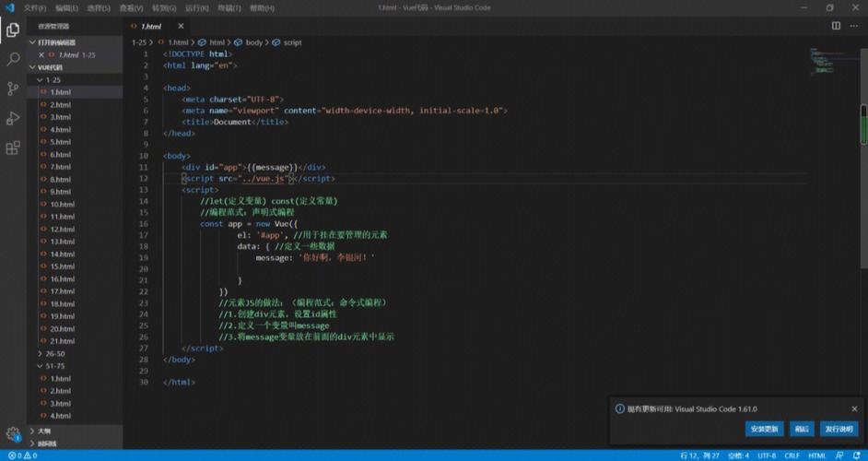Open the 查看(V) menu

[x=131, y=7]
